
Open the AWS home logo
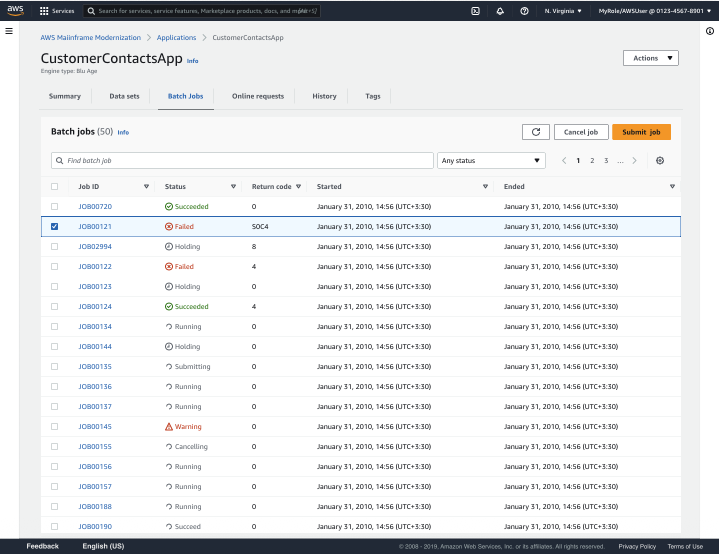[x=15, y=11]
